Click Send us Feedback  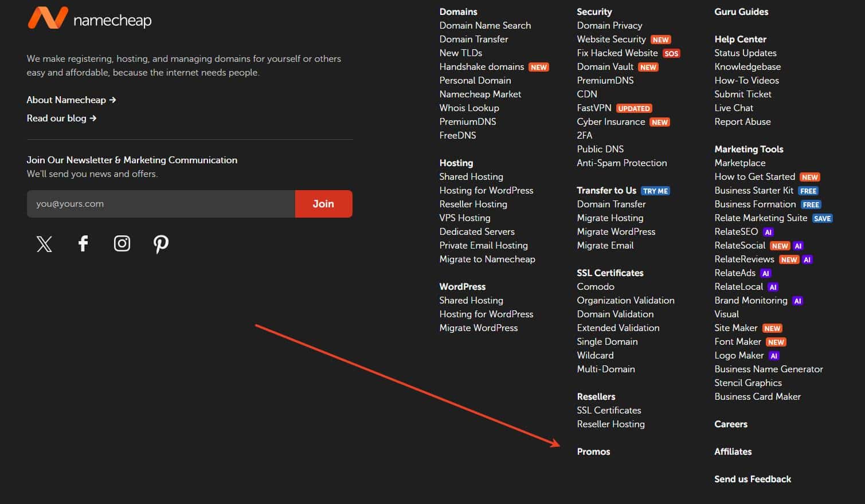(x=752, y=479)
